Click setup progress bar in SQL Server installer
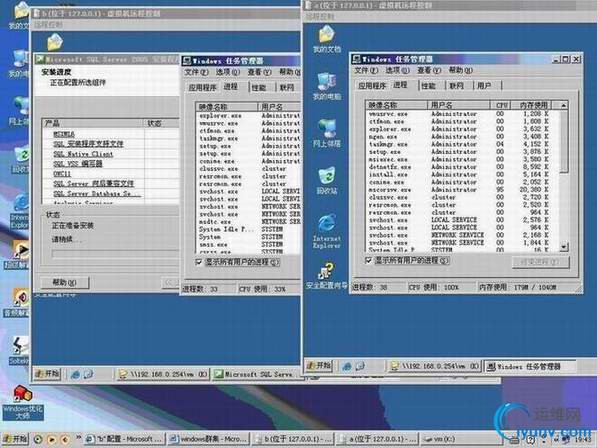Viewport: 597px width, 448px height. [115, 254]
